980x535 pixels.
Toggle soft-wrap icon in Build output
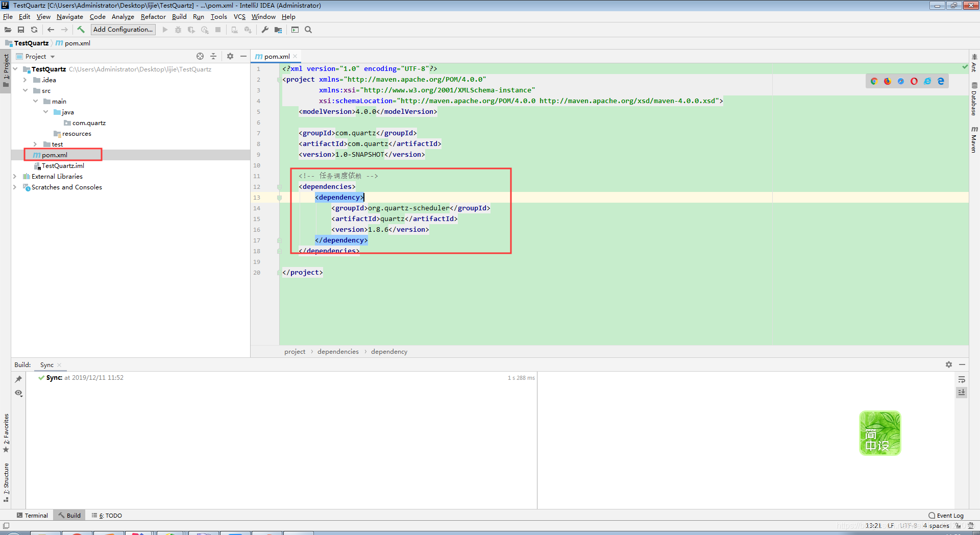(x=962, y=379)
